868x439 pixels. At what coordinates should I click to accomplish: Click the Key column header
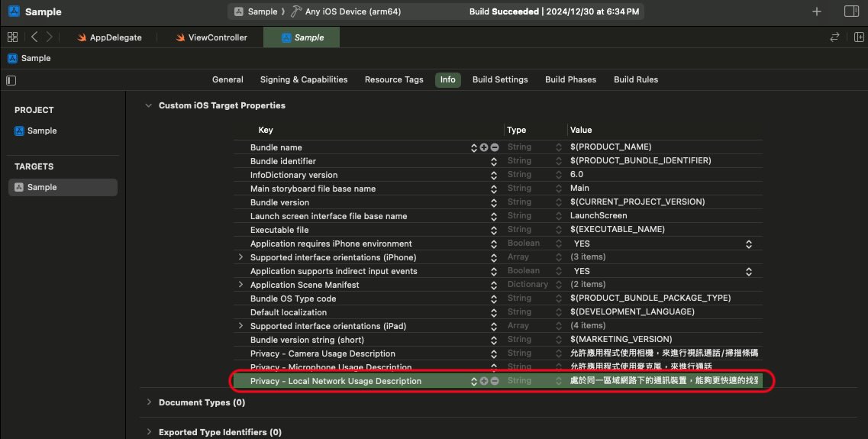(x=266, y=130)
